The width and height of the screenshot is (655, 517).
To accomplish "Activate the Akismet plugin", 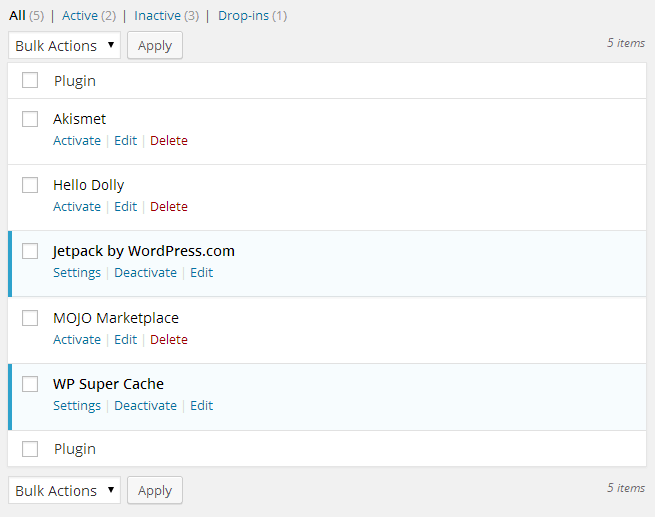I will tap(77, 141).
